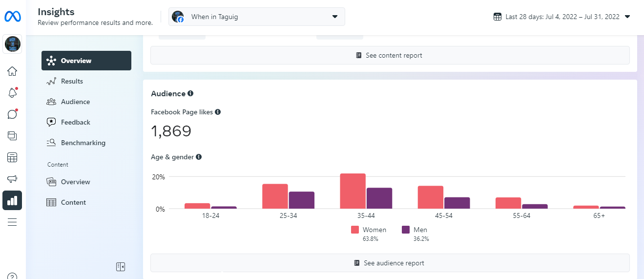644x279 pixels.
Task: Open the hamburger All tools menu
Action: pos(12,222)
